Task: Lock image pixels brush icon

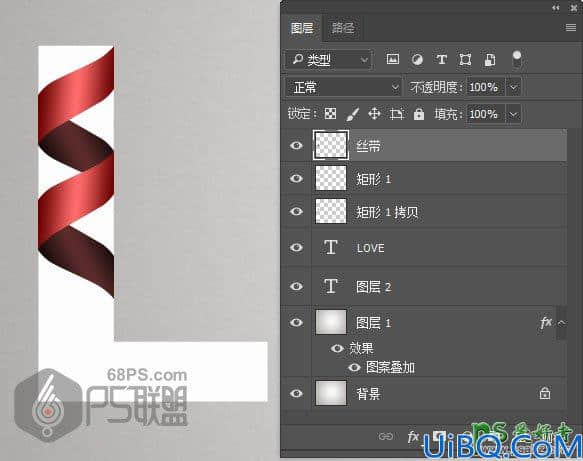Action: (x=352, y=114)
